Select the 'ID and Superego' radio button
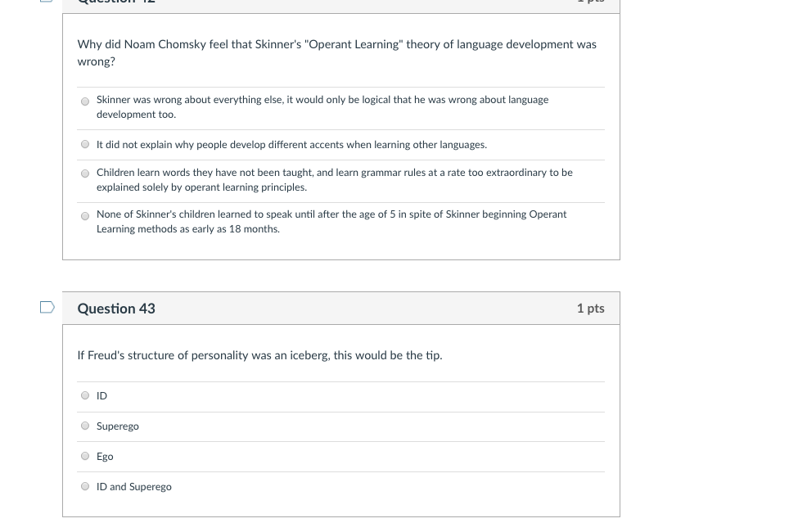807x532 pixels. [85, 487]
